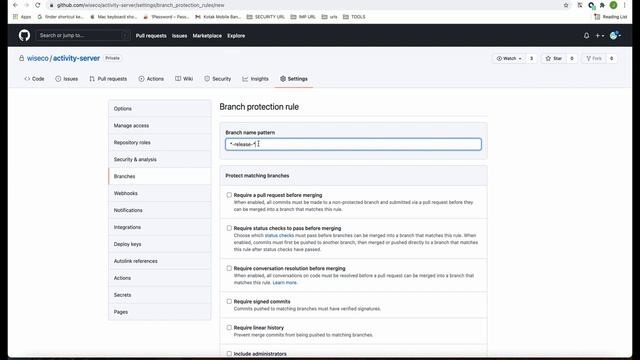The image size is (640, 360).
Task: Open Secrets settings
Action: tap(160, 295)
